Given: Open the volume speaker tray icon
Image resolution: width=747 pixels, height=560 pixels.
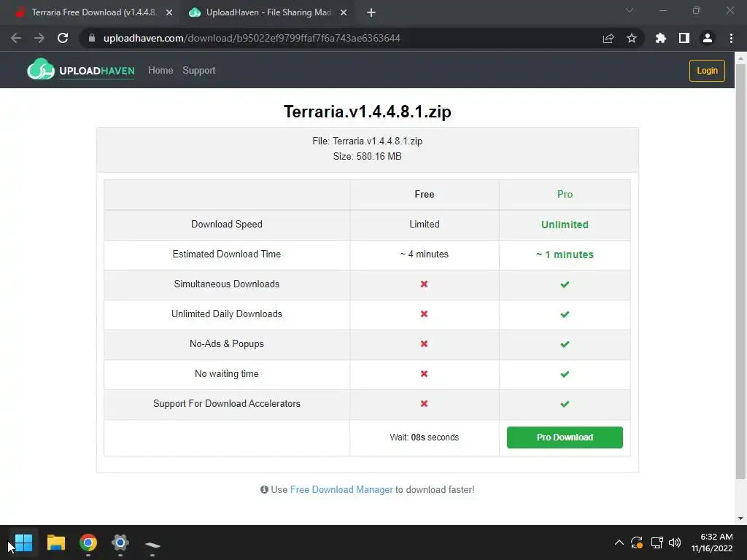Looking at the screenshot, I should pyautogui.click(x=675, y=542).
